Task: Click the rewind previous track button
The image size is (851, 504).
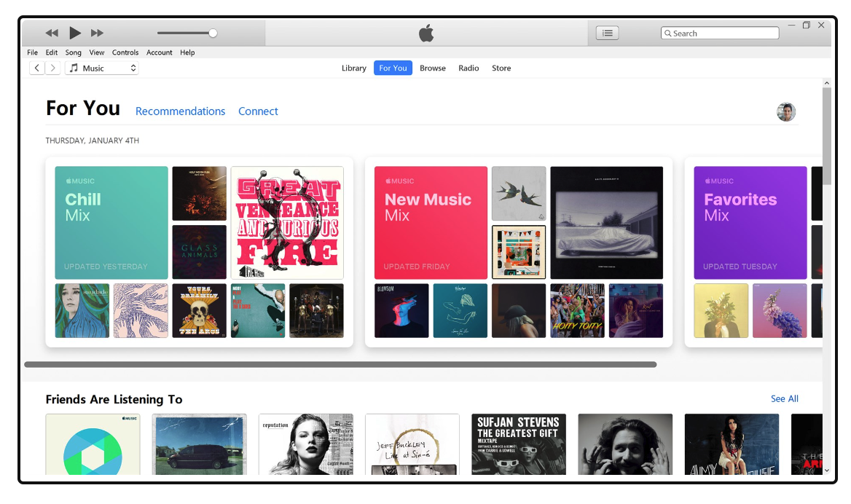Action: click(x=52, y=33)
